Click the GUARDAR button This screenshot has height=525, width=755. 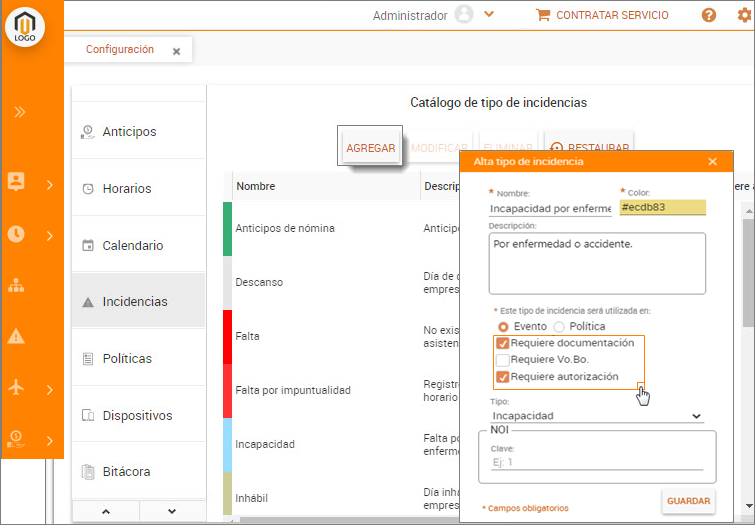pyautogui.click(x=688, y=501)
